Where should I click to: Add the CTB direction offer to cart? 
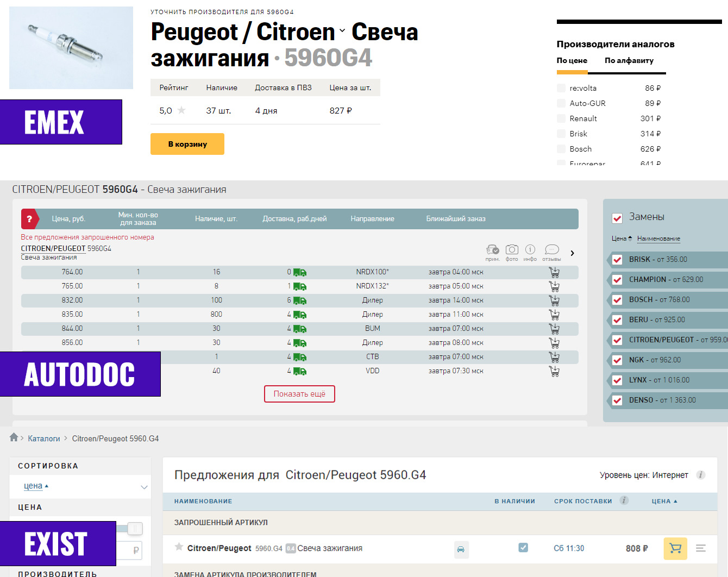click(554, 357)
